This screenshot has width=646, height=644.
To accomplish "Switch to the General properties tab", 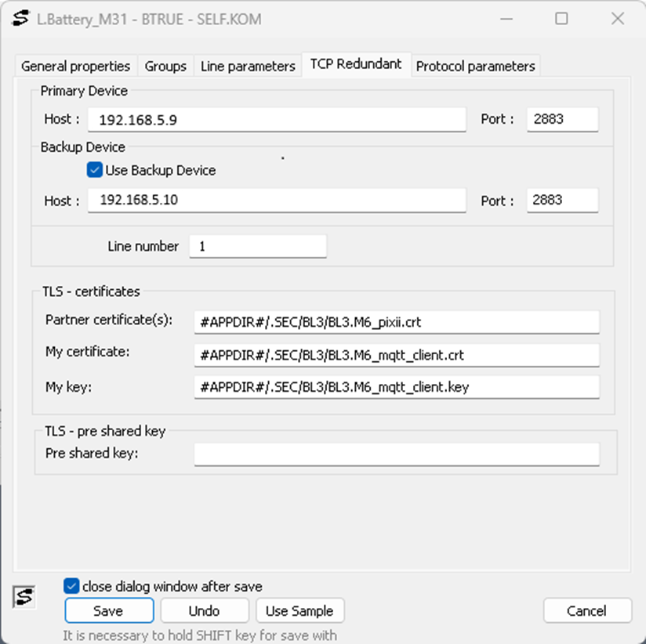I will click(76, 66).
